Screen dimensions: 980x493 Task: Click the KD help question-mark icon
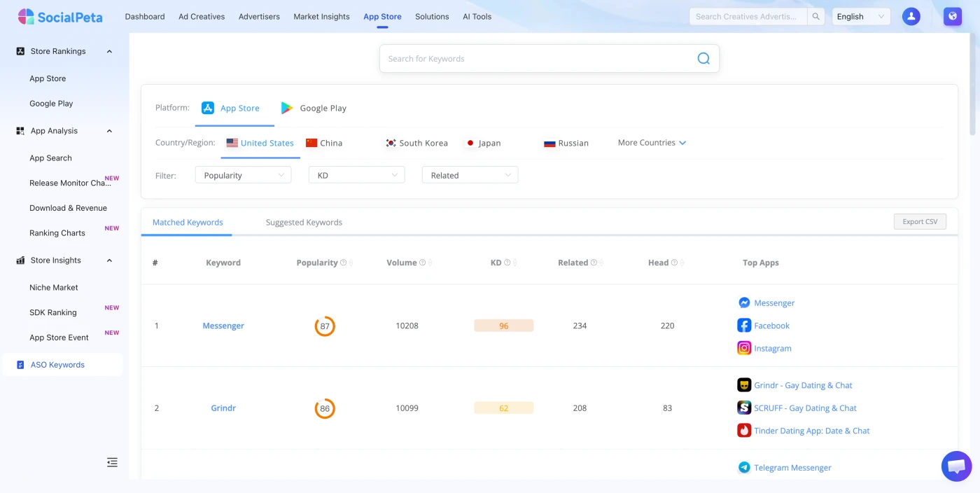[x=507, y=263]
